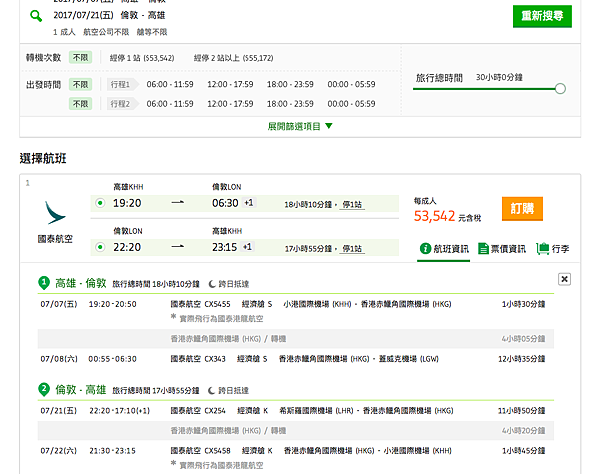The image size is (600, 474).
Task: Open the 票價資訊 fare info tab
Action: pyautogui.click(x=502, y=249)
